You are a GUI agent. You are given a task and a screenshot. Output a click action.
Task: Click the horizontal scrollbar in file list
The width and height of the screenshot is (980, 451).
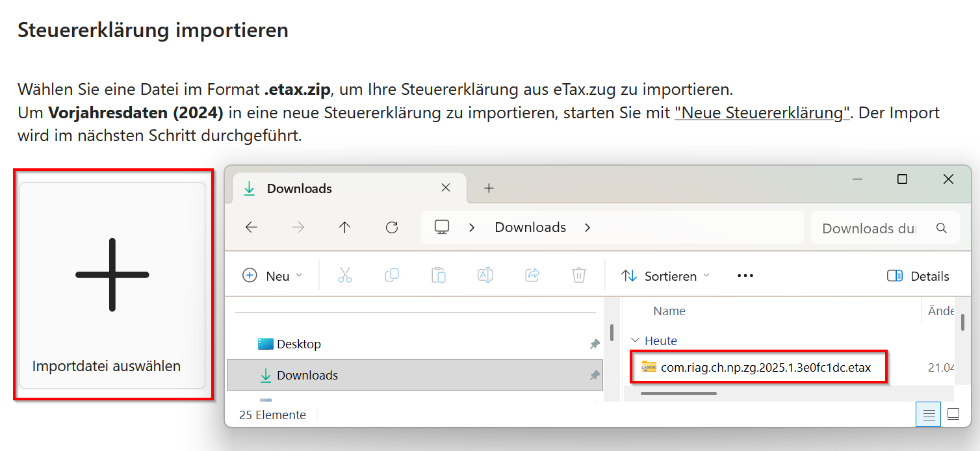pos(678,393)
